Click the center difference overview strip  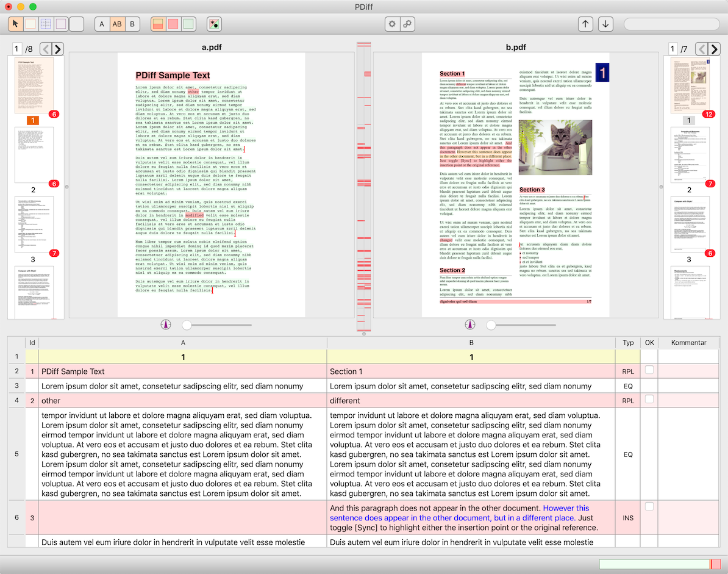(x=363, y=186)
